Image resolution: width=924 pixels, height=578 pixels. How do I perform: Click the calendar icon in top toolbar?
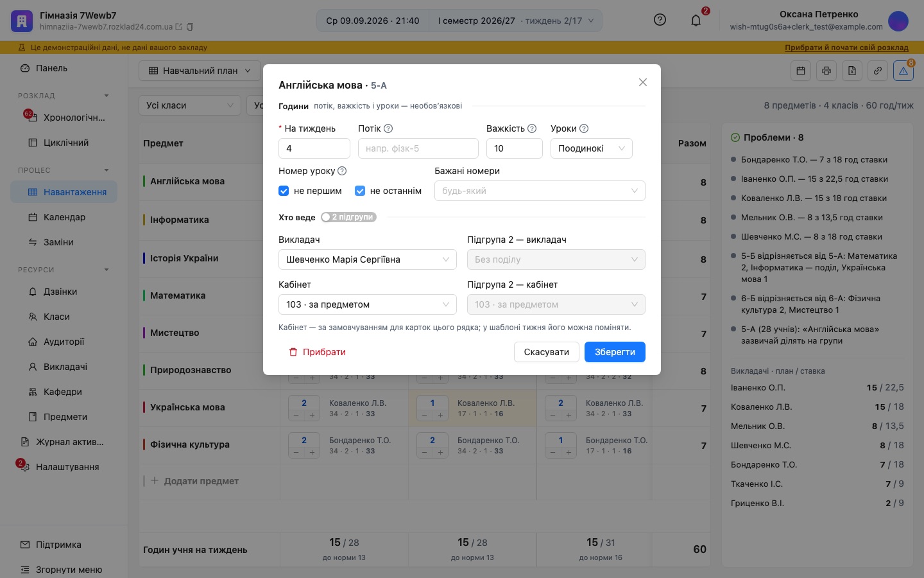pyautogui.click(x=801, y=71)
